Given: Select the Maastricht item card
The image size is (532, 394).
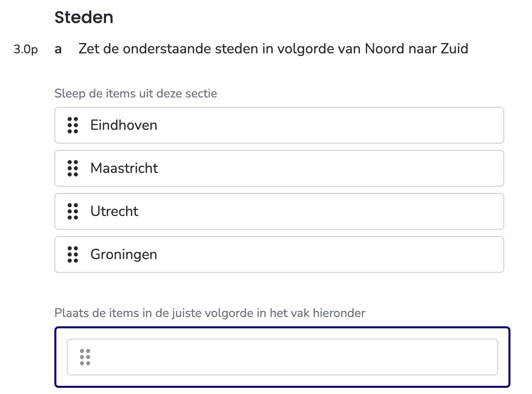Looking at the screenshot, I should pyautogui.click(x=279, y=168).
